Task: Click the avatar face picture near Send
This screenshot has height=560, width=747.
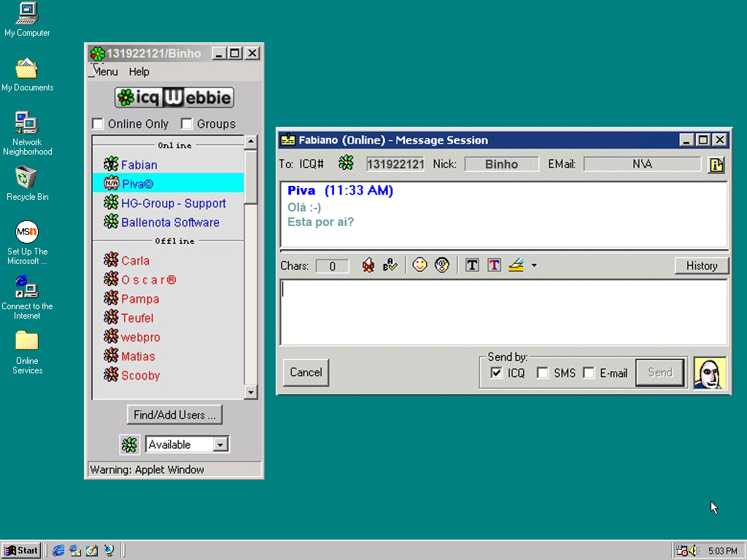Action: pyautogui.click(x=710, y=373)
